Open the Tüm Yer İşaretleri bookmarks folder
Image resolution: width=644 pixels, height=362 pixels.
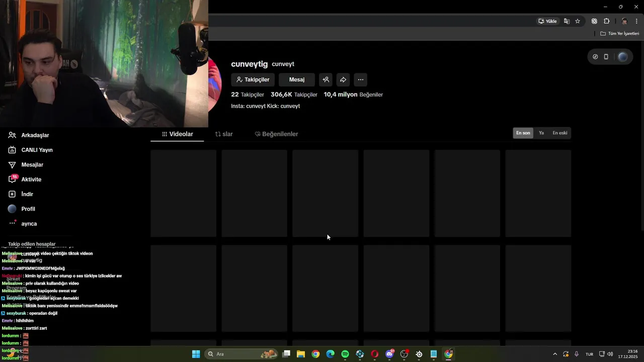[x=620, y=34]
